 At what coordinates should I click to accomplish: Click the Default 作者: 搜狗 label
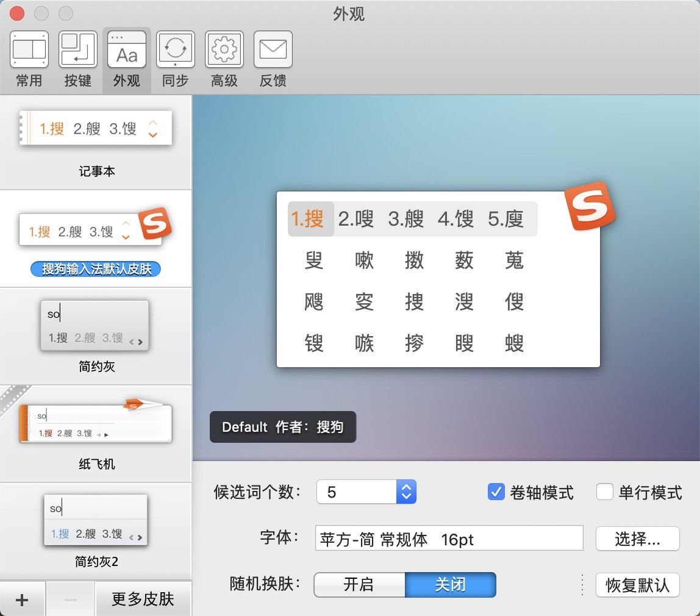(x=283, y=427)
